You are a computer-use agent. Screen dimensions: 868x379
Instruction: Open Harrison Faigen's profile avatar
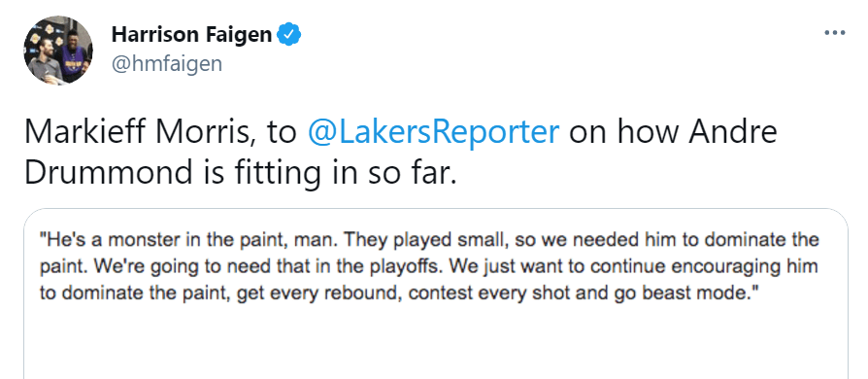tap(58, 50)
